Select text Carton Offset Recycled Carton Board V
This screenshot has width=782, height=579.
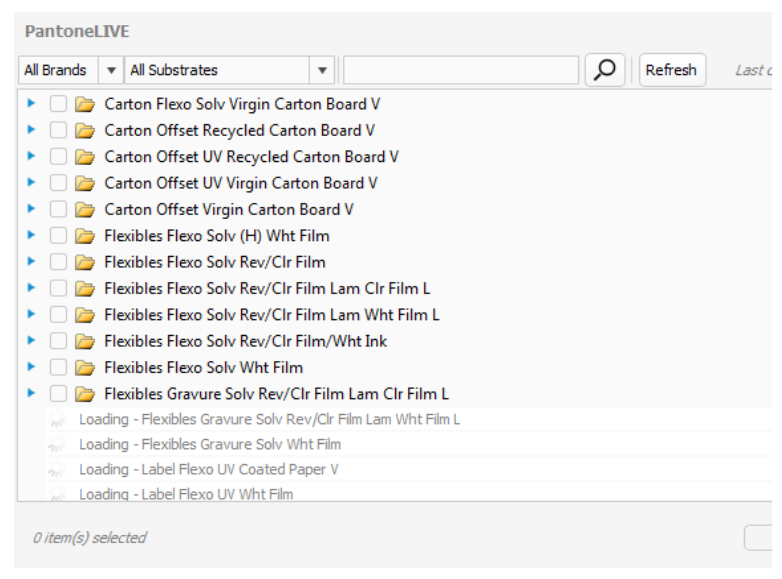(240, 131)
